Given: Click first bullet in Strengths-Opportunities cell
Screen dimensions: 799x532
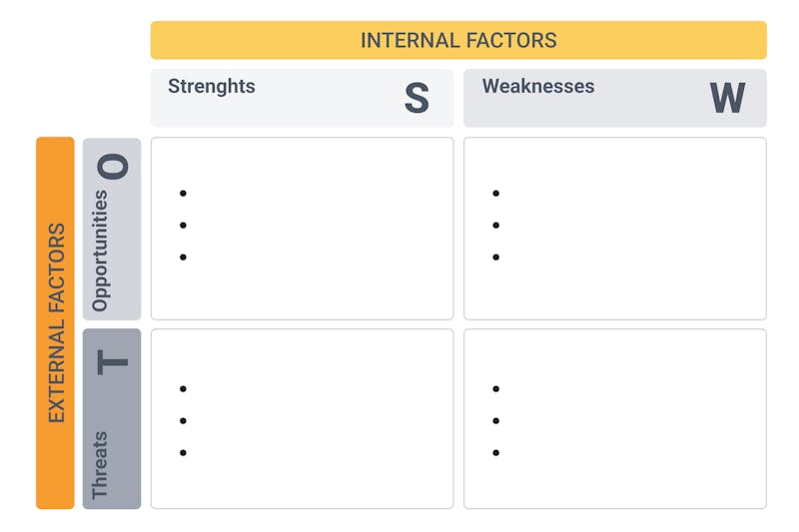Looking at the screenshot, I should pos(183,194).
